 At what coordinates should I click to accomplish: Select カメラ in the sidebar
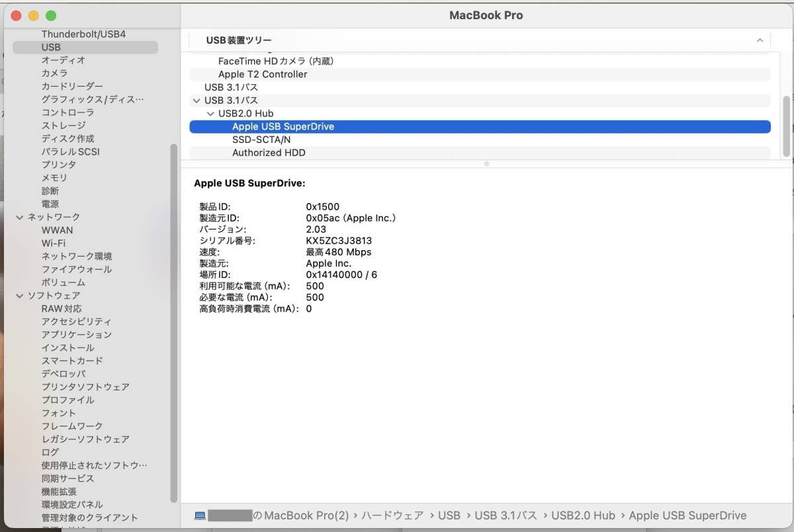tap(54, 73)
